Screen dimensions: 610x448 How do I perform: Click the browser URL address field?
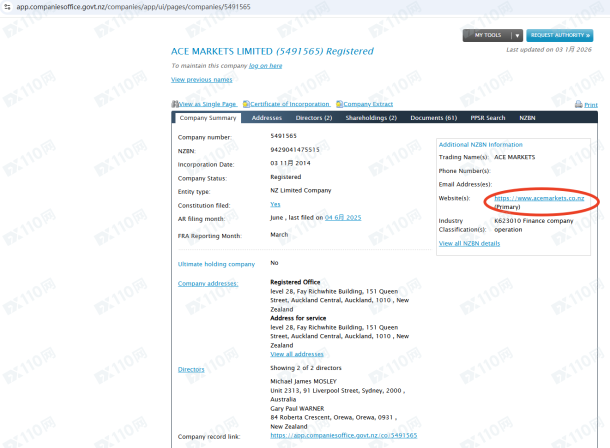pos(133,7)
